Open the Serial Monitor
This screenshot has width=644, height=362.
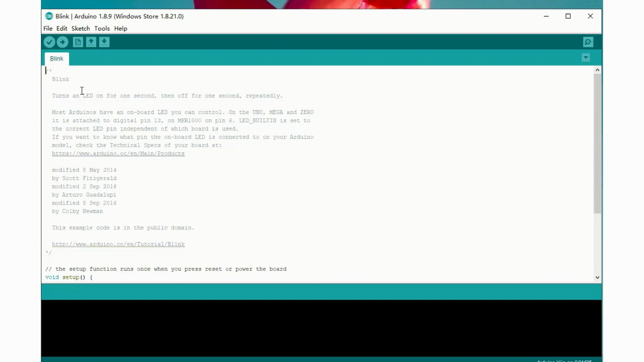588,42
